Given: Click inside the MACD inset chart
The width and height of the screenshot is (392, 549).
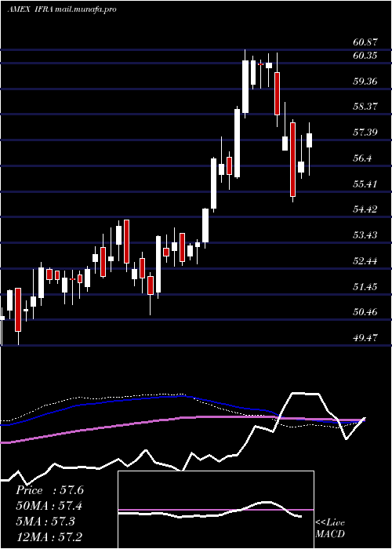Looking at the screenshot, I should click(x=216, y=510).
